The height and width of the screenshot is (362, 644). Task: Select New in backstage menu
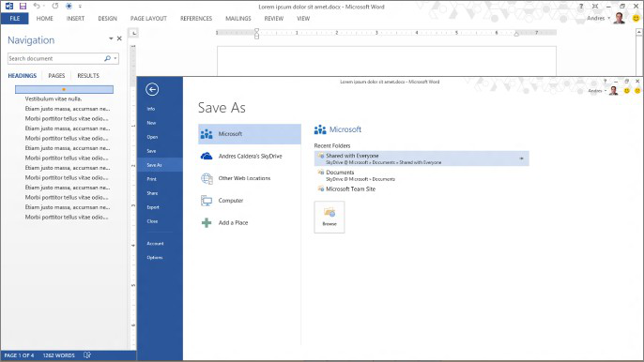(x=151, y=123)
